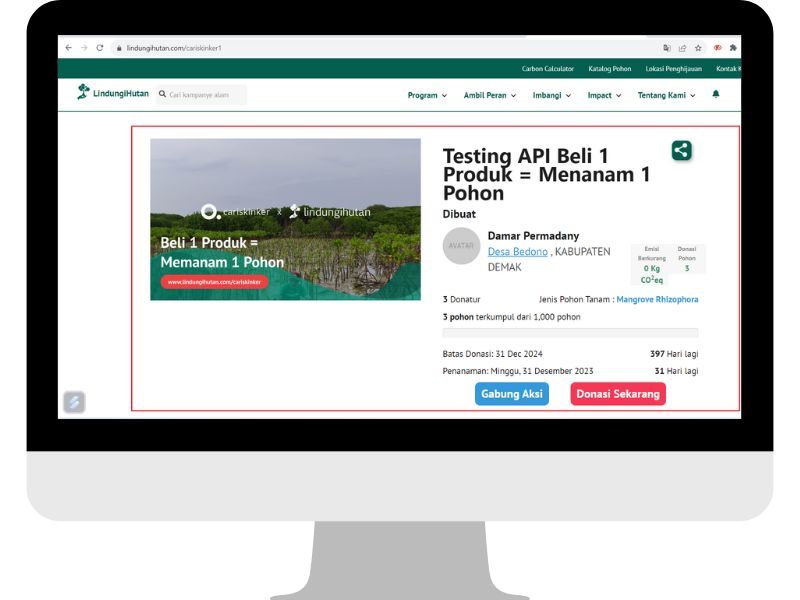The width and height of the screenshot is (800, 600).
Task: Click the browser back arrow
Action: 68,47
